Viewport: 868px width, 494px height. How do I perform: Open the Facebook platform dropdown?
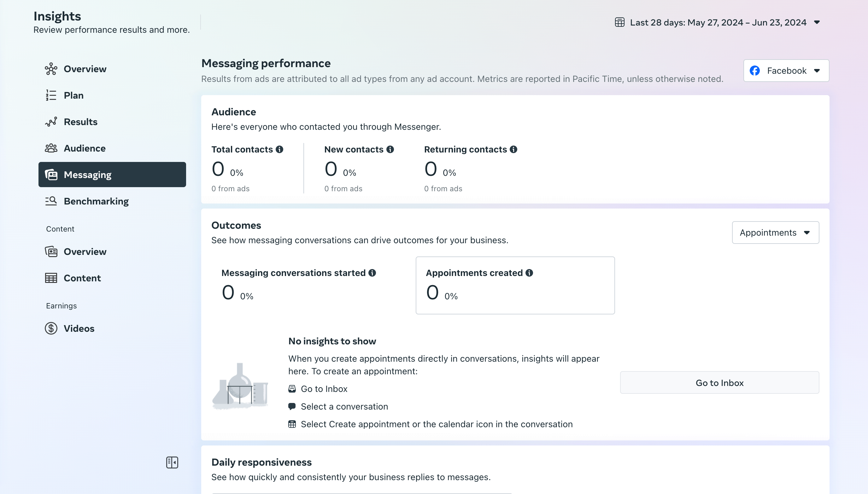point(786,71)
